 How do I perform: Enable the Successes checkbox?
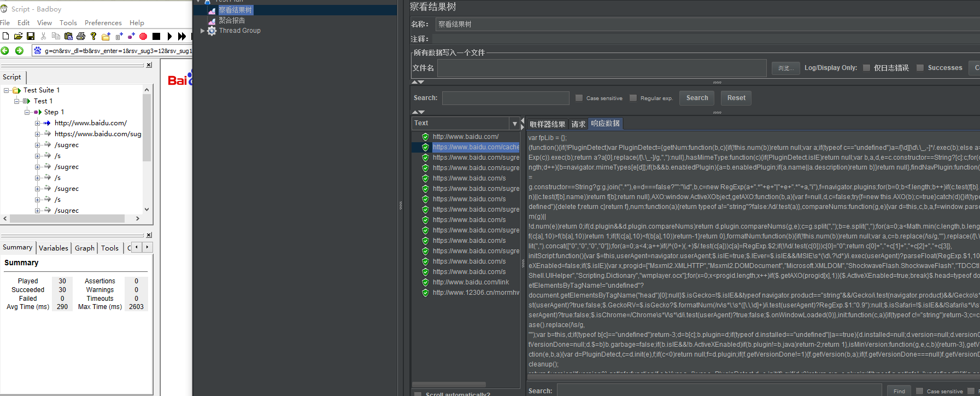click(920, 68)
